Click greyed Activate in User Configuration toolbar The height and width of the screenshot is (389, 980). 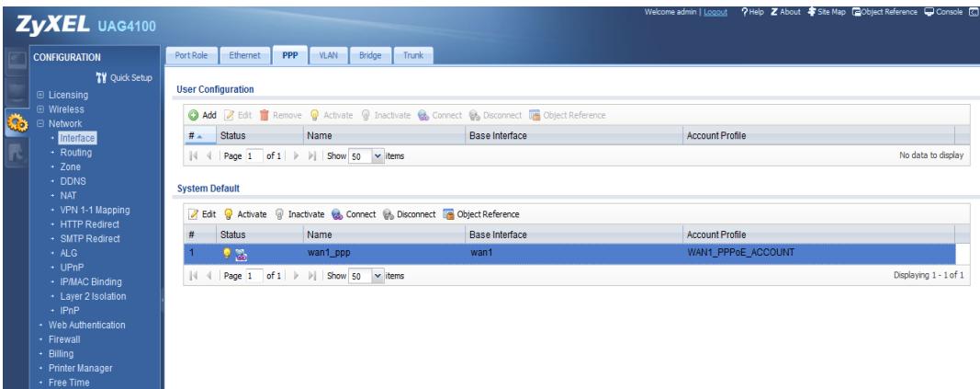click(x=332, y=115)
